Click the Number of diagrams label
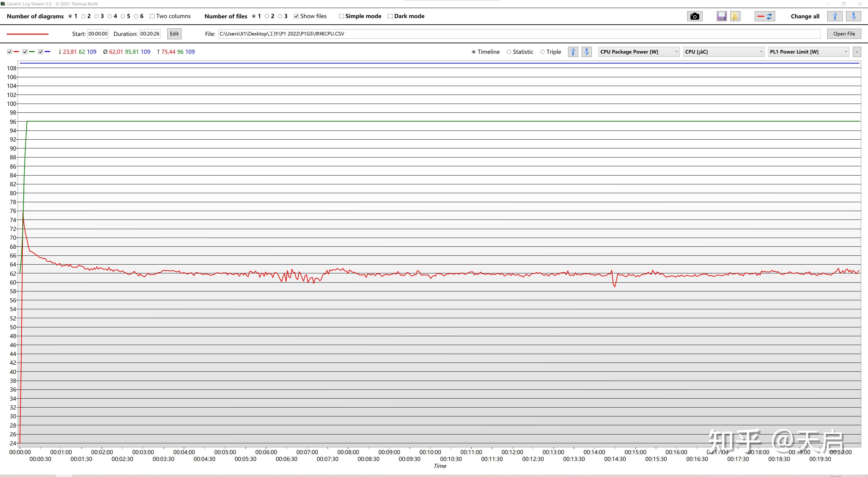This screenshot has height=477, width=868. coord(35,16)
